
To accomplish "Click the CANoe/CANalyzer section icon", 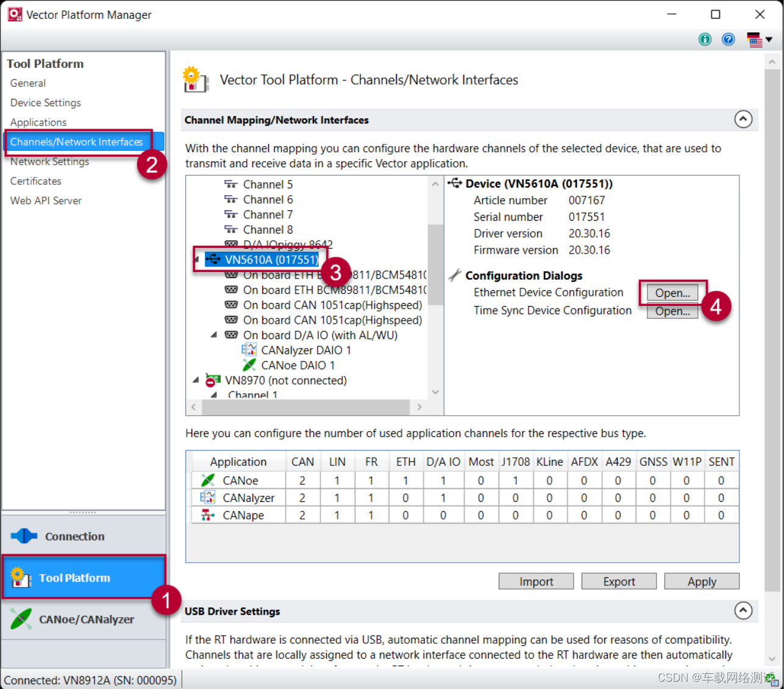I will pos(21,619).
